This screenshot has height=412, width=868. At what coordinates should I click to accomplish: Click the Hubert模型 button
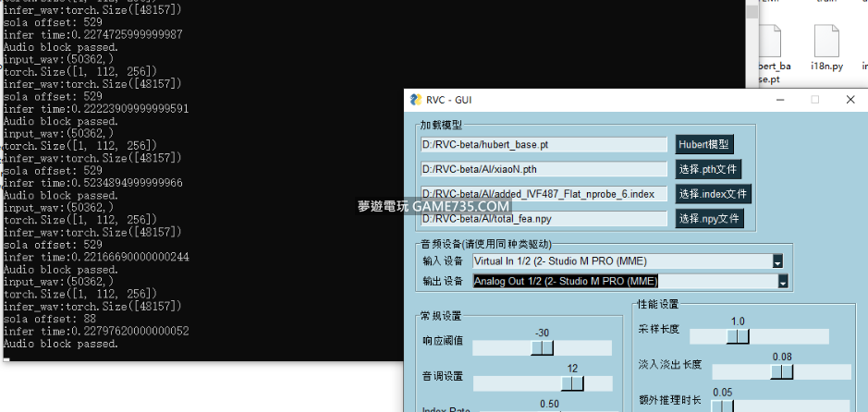pyautogui.click(x=704, y=145)
